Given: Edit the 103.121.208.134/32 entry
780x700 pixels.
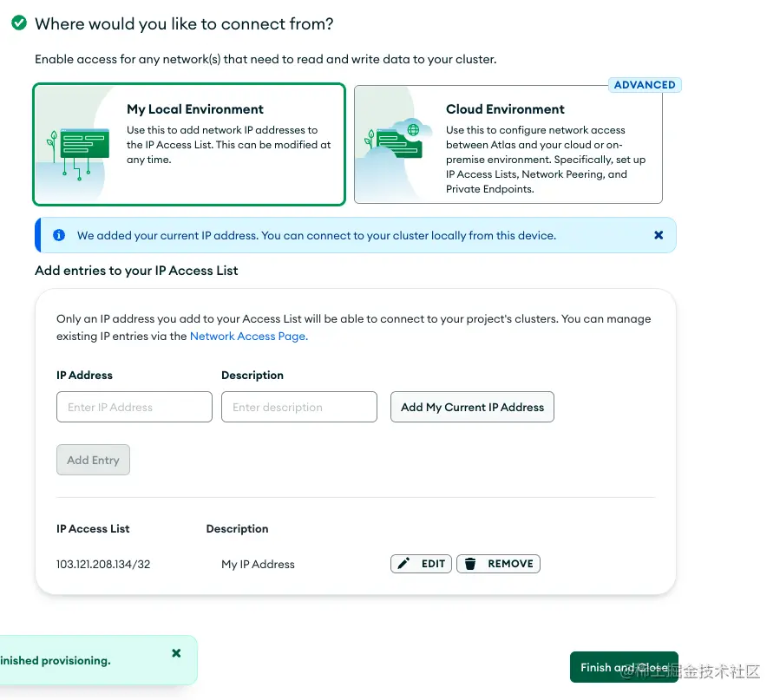Looking at the screenshot, I should point(421,564).
